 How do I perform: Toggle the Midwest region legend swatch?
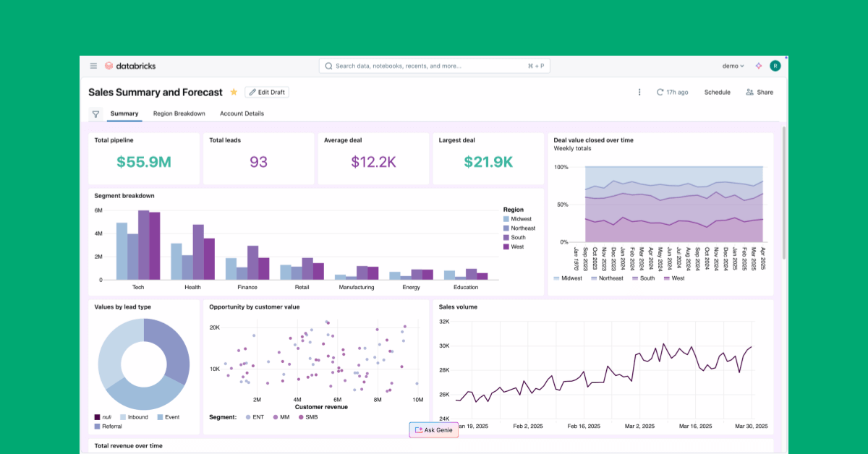[507, 219]
